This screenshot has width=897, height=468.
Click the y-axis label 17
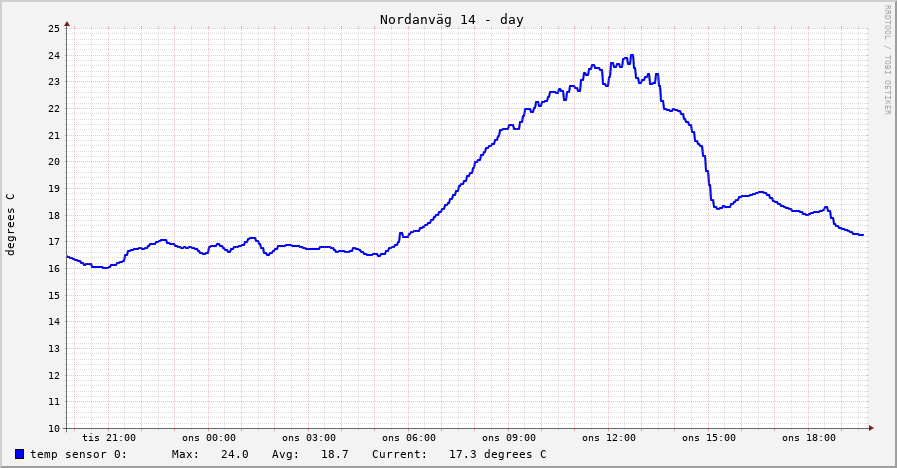(x=54, y=242)
